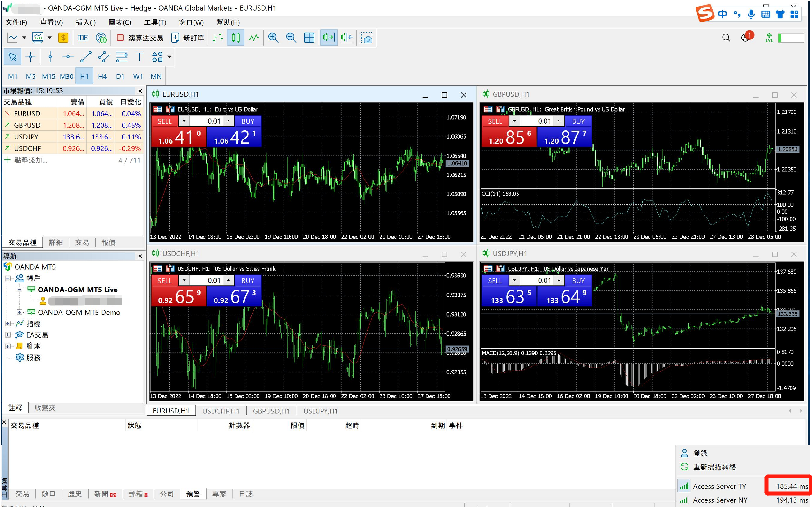812x507 pixels.
Task: Zoom in on the chart
Action: point(273,38)
